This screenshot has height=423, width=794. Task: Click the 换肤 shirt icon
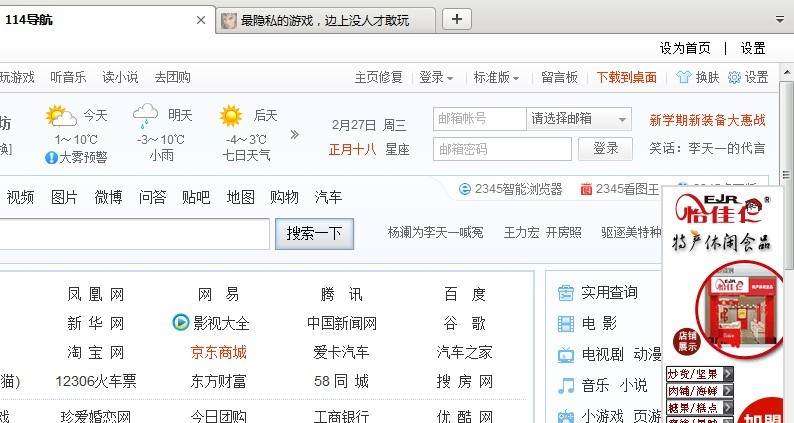pos(683,77)
